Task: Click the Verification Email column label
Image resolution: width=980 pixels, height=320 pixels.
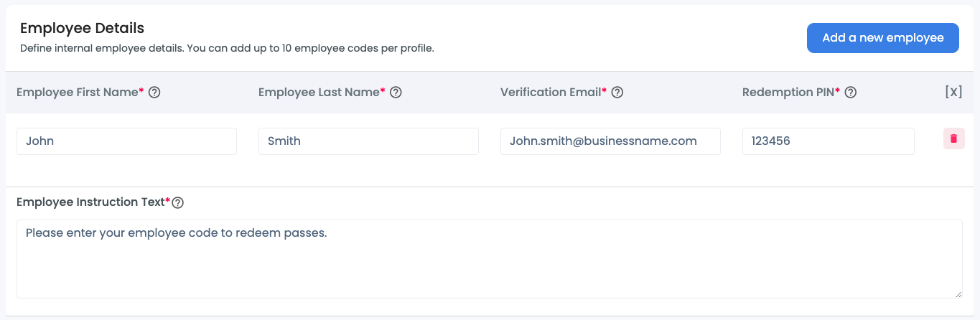Action: pos(554,93)
